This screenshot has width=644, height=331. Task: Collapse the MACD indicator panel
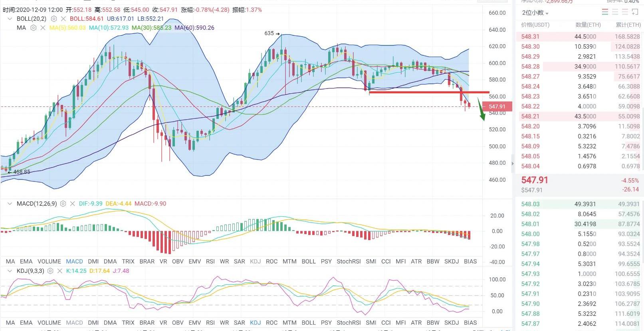coord(10,204)
